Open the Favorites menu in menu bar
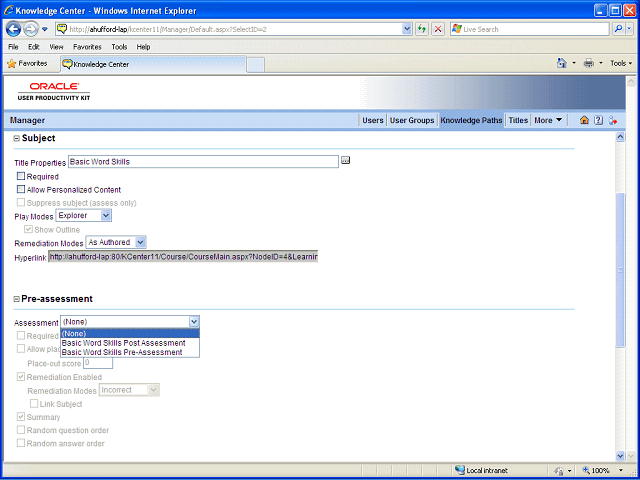Viewport: 640px width, 480px height. tap(87, 47)
